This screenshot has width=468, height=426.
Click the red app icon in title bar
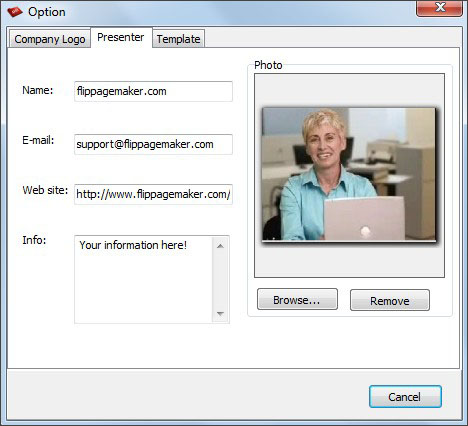[x=15, y=12]
